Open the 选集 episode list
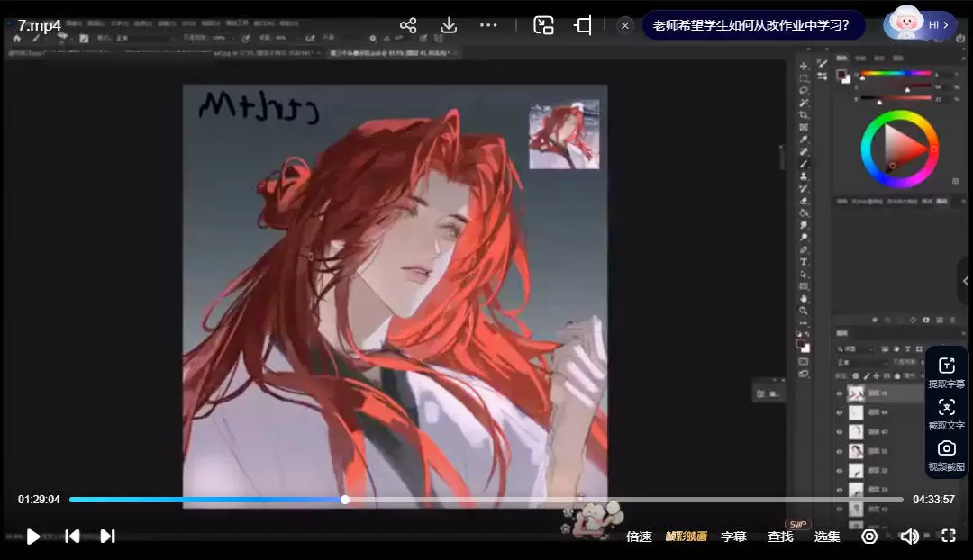This screenshot has width=973, height=560. click(x=826, y=537)
